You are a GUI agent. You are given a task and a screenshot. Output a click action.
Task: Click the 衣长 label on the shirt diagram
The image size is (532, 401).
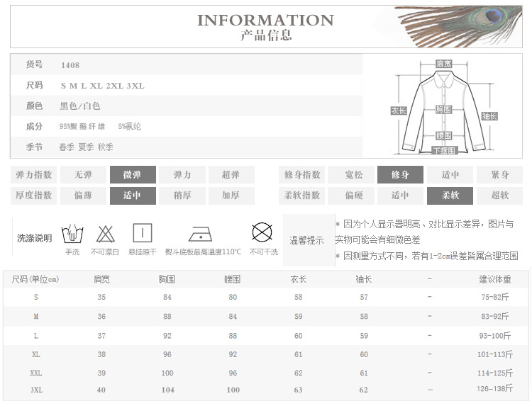(399, 111)
